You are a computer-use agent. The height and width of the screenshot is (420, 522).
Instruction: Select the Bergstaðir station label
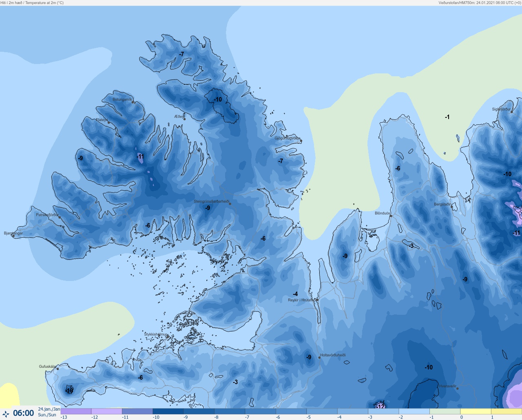pos(442,204)
